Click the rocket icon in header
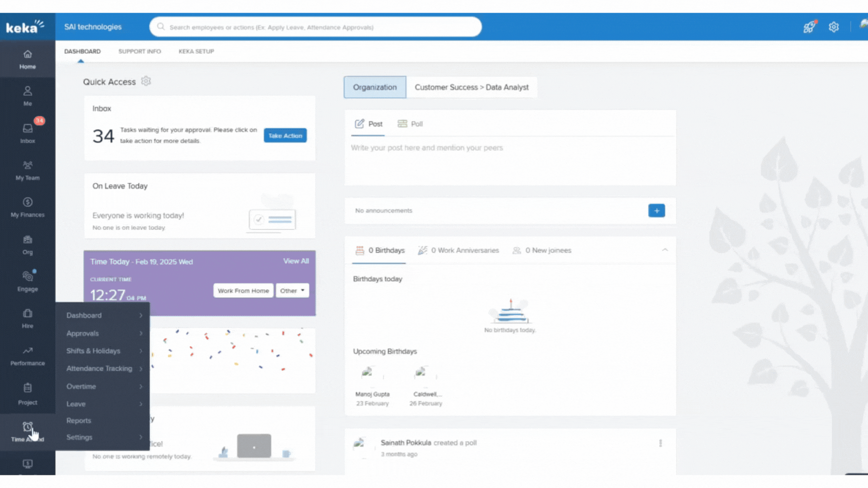Viewport: 868px width, 488px height. pos(809,27)
